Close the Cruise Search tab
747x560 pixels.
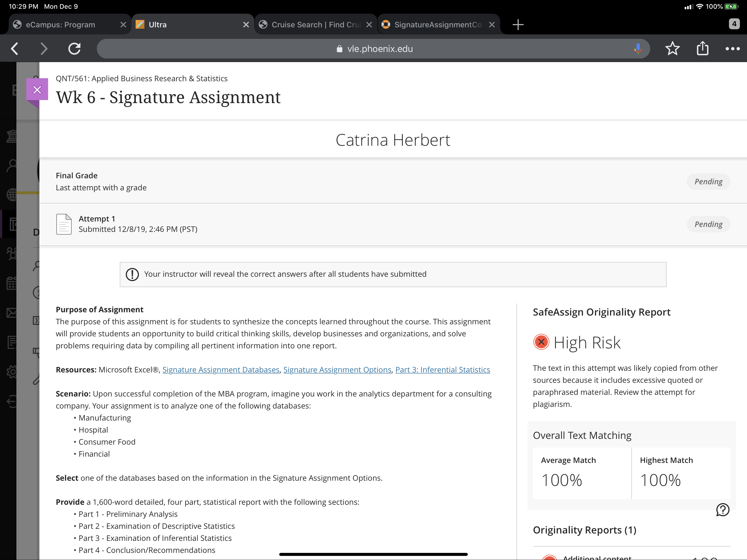pyautogui.click(x=369, y=25)
